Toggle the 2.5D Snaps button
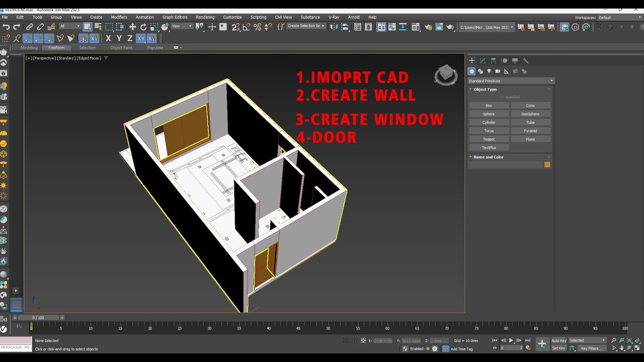The image size is (644, 362). tap(235, 27)
